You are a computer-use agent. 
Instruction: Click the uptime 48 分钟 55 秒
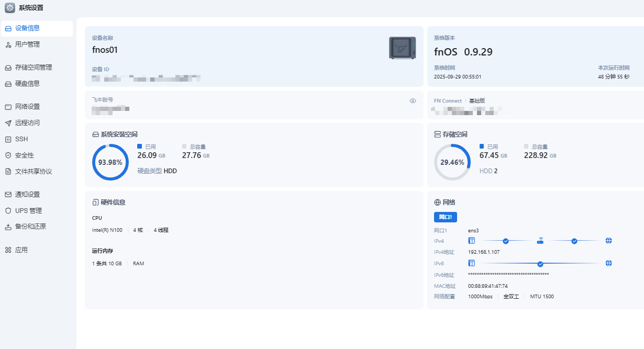click(614, 76)
